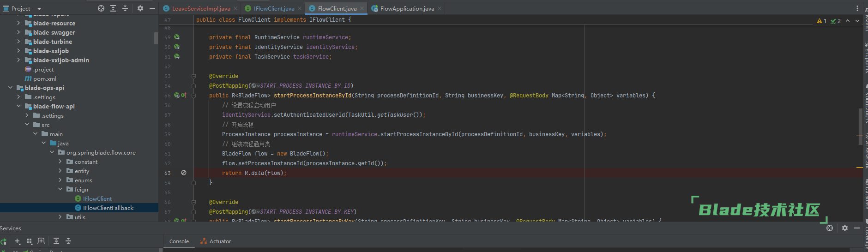
Task: Close IFlowClient.java tab
Action: pyautogui.click(x=300, y=8)
